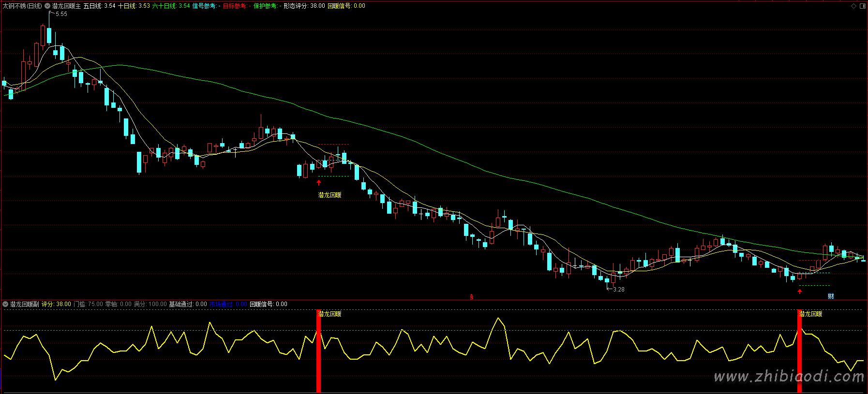
Task: Click the 3.28 low price label
Action: [x=619, y=290]
